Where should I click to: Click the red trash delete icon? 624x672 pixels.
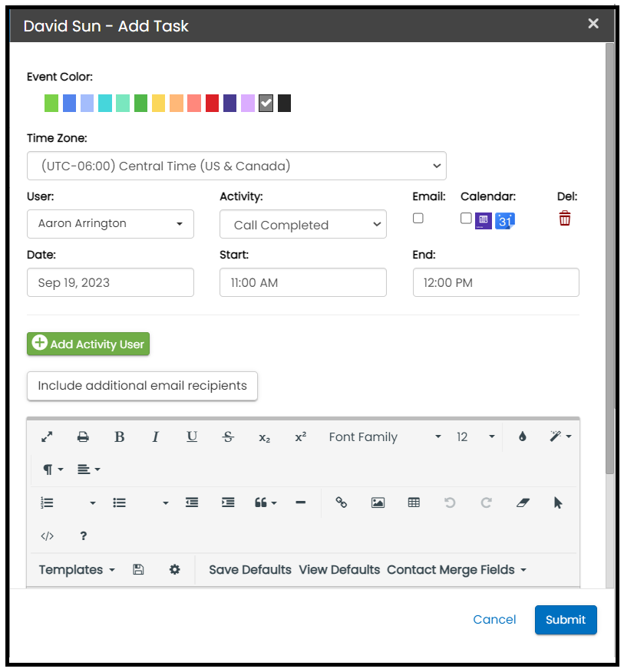pyautogui.click(x=565, y=219)
